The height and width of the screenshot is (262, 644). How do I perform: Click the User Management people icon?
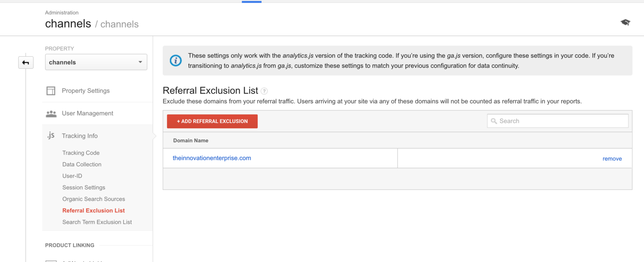(x=51, y=114)
